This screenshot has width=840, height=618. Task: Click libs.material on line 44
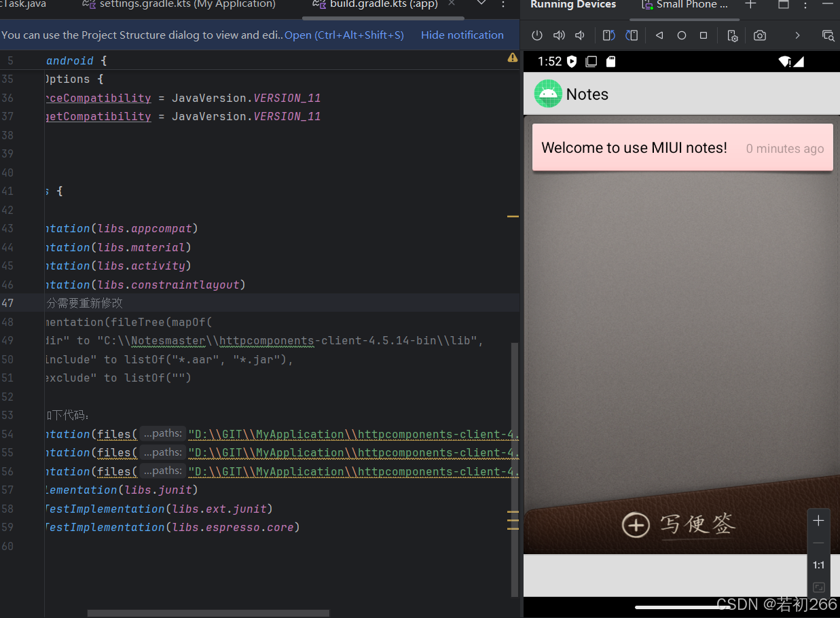pyautogui.click(x=141, y=248)
